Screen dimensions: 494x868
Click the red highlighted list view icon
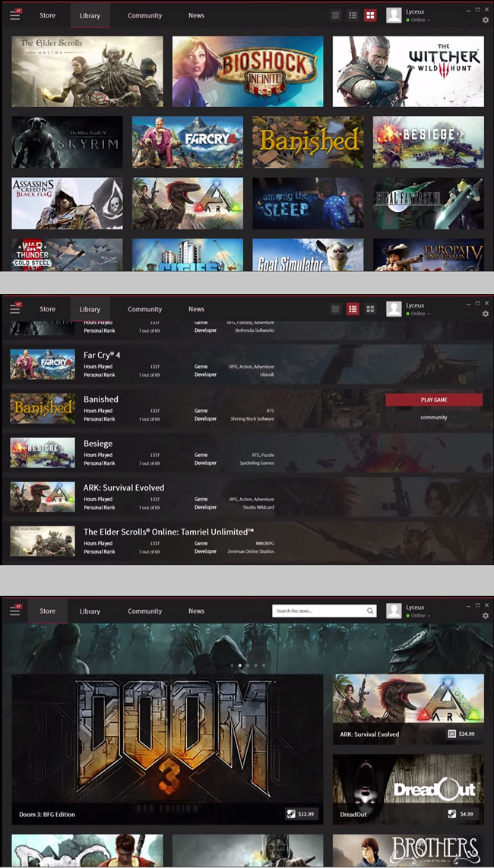pyautogui.click(x=353, y=309)
